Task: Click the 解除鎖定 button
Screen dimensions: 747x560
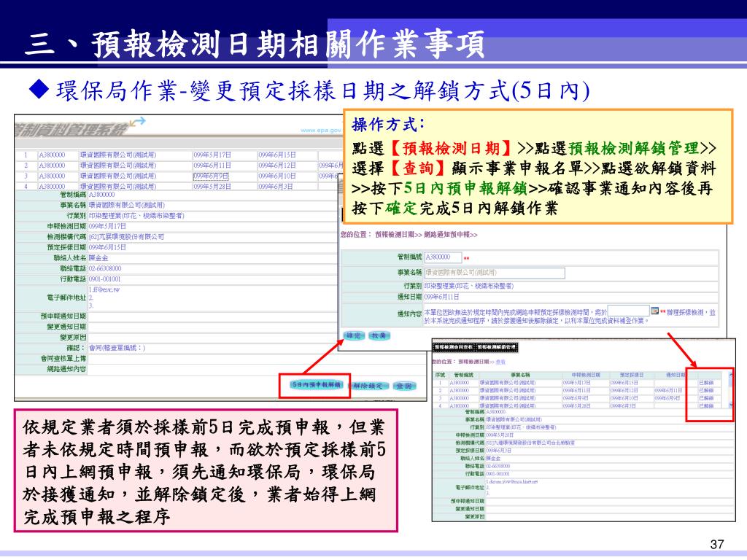Action: 368,386
